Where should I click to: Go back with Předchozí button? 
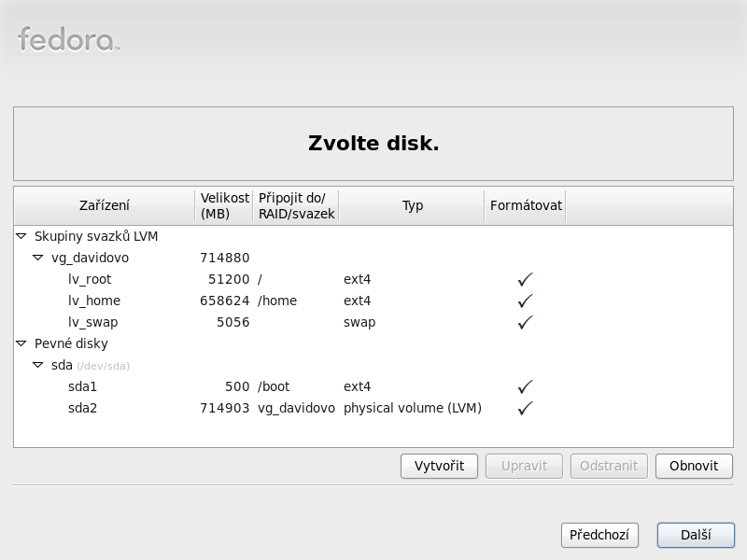pyautogui.click(x=599, y=535)
